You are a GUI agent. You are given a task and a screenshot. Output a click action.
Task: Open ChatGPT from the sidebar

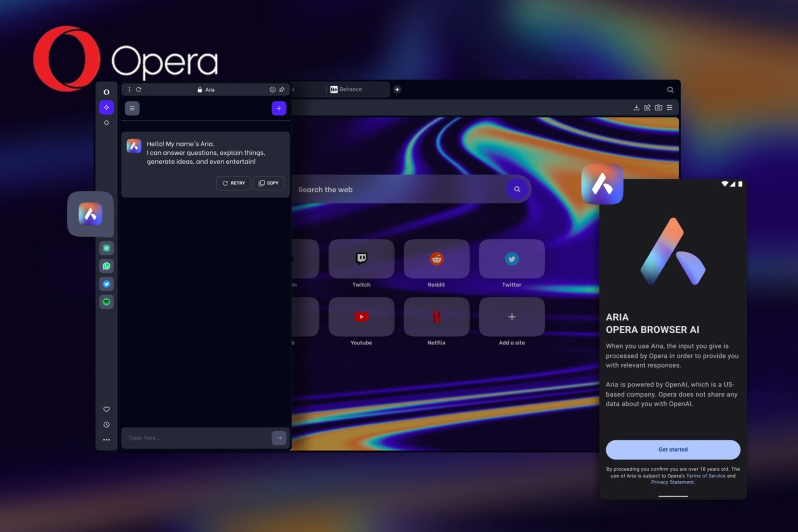[106, 248]
